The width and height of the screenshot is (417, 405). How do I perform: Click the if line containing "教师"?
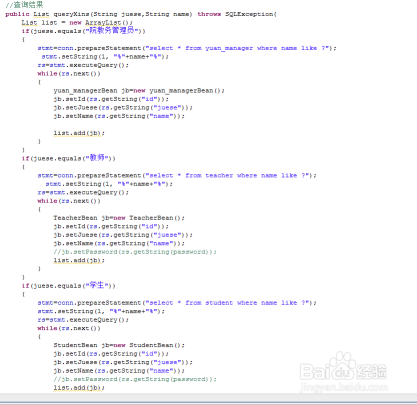[68, 158]
